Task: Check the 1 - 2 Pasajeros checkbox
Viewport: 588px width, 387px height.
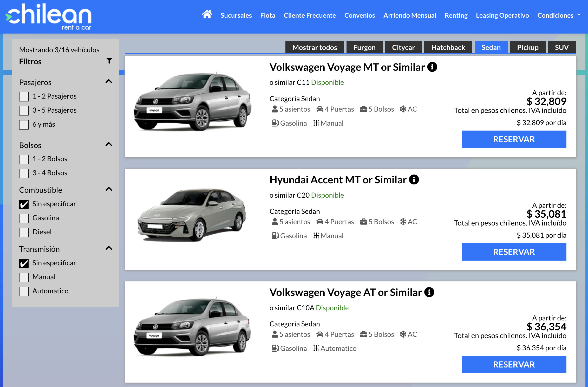Action: (24, 96)
